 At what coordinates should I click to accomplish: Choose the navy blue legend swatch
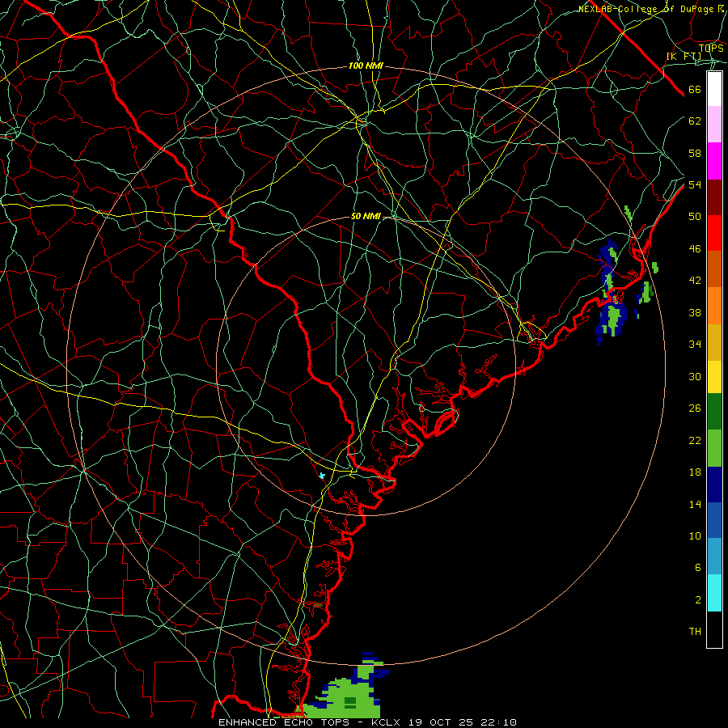[714, 485]
